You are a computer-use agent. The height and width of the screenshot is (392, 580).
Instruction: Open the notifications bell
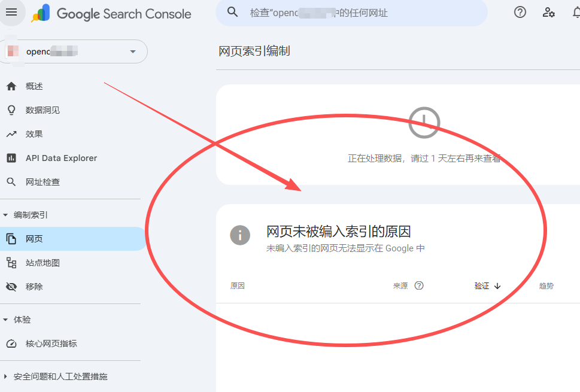(x=576, y=12)
